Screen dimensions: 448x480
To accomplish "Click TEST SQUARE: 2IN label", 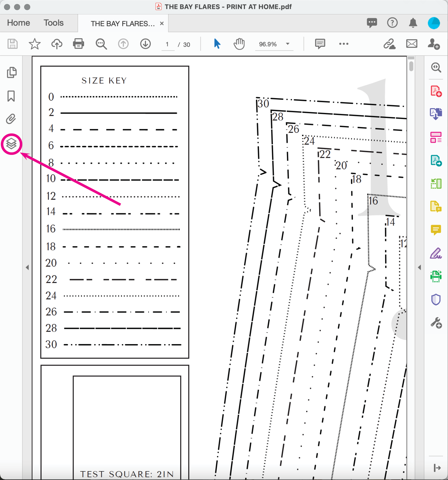I will [x=127, y=474].
